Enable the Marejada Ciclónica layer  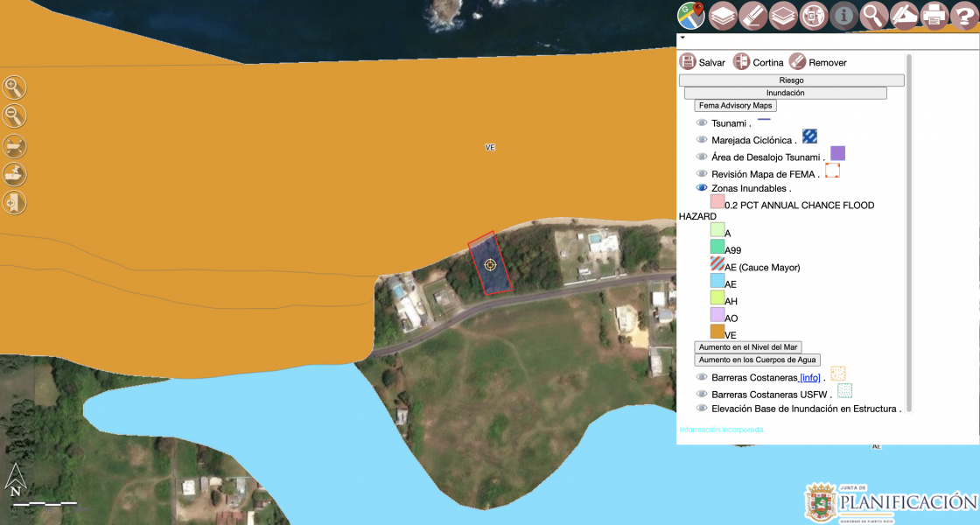(x=701, y=138)
